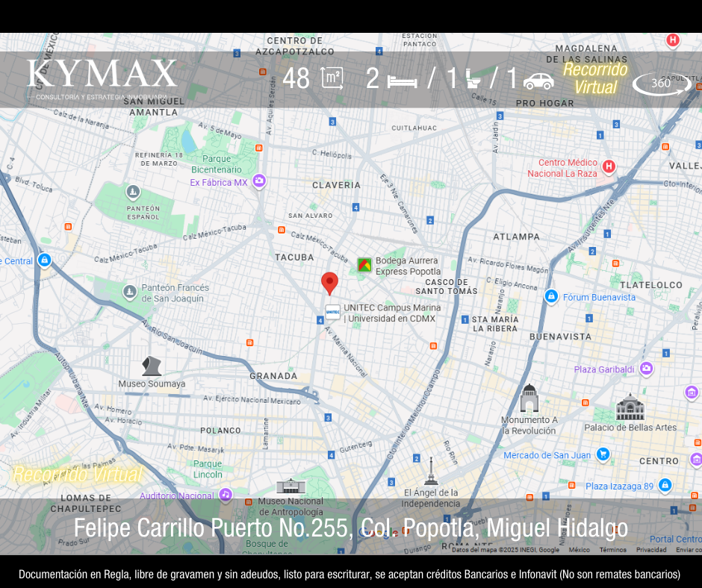Open the Auditorio Nacional music marker
The image size is (702, 588).
[226, 495]
